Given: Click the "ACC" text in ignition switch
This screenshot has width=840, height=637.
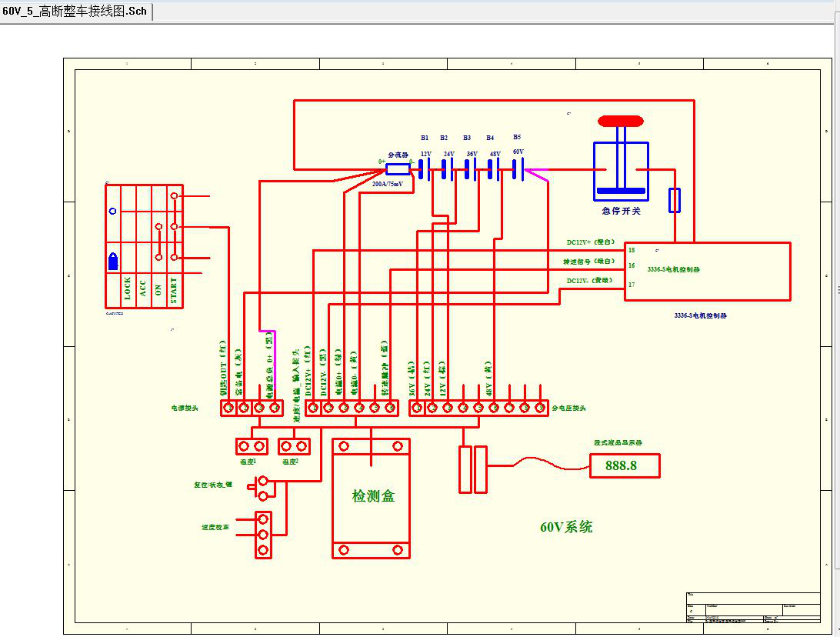Looking at the screenshot, I should (x=143, y=288).
